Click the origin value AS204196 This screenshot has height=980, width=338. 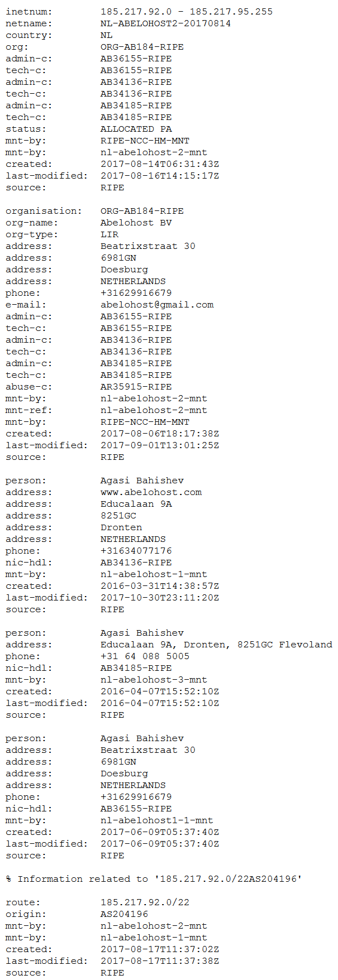(x=124, y=914)
